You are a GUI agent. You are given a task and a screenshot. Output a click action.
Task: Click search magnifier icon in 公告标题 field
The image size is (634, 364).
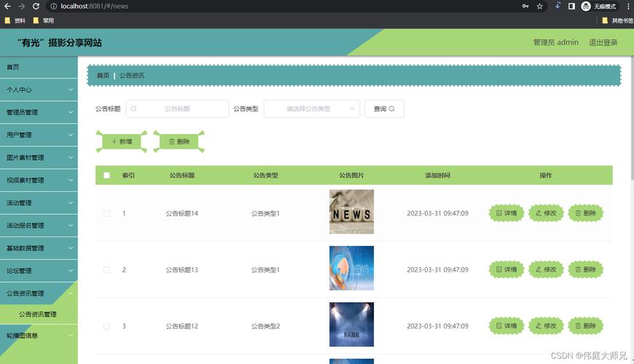(133, 108)
